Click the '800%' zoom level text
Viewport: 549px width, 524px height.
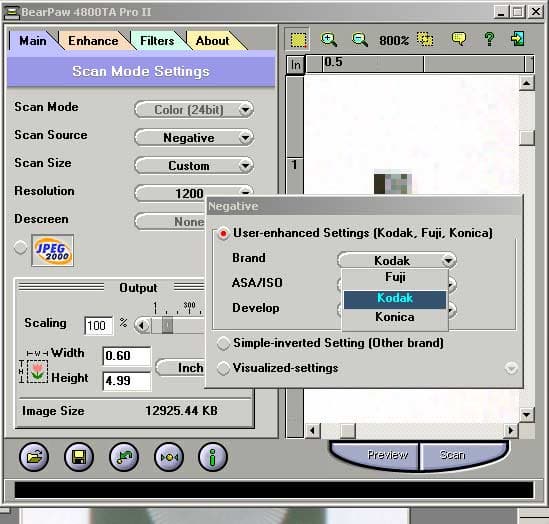pos(394,40)
